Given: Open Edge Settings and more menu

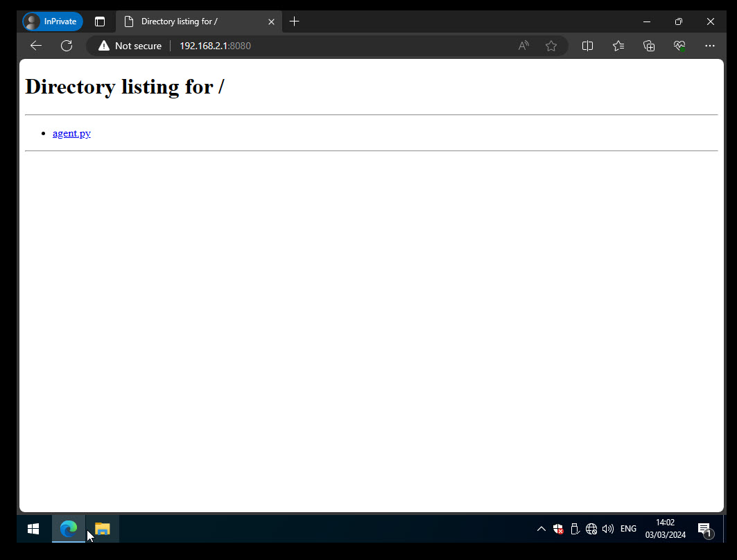Looking at the screenshot, I should point(710,46).
